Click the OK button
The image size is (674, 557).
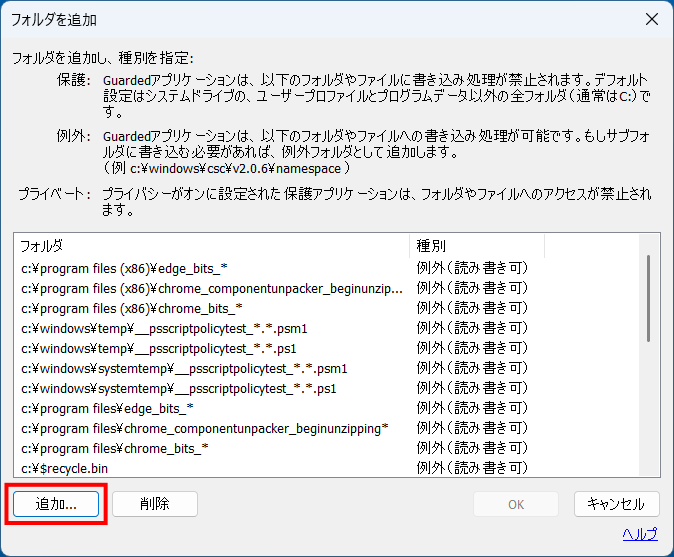point(516,504)
